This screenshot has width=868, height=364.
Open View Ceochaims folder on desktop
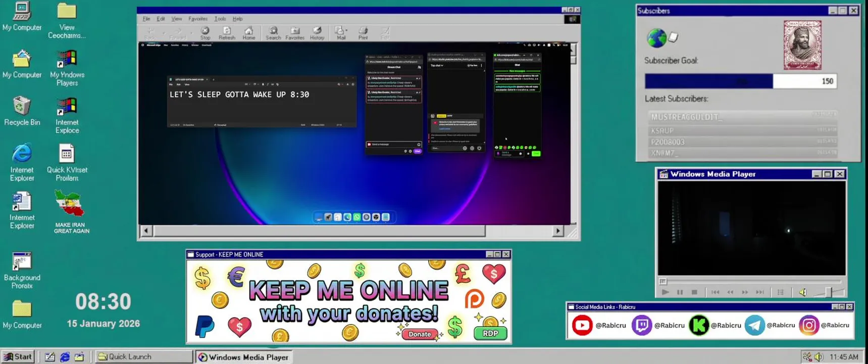[x=67, y=21]
